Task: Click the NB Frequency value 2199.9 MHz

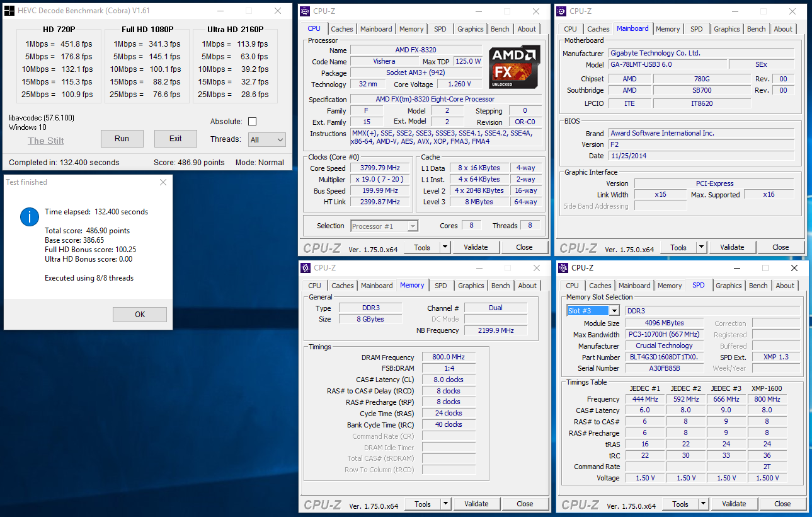Action: [496, 330]
